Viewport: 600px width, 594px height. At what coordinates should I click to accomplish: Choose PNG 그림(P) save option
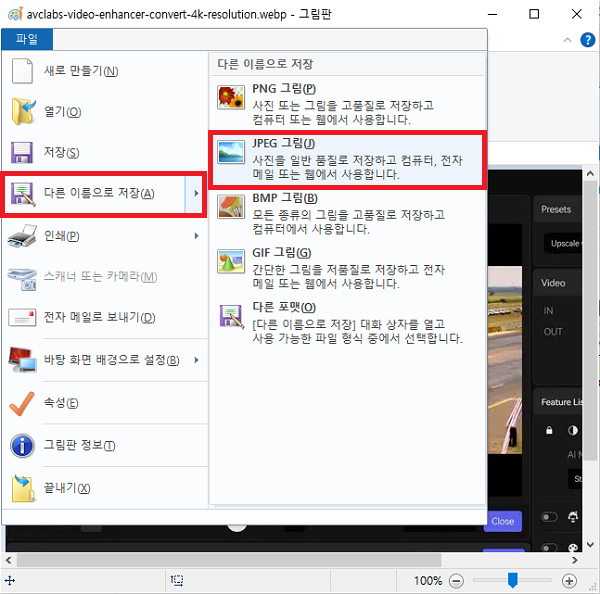pyautogui.click(x=347, y=103)
